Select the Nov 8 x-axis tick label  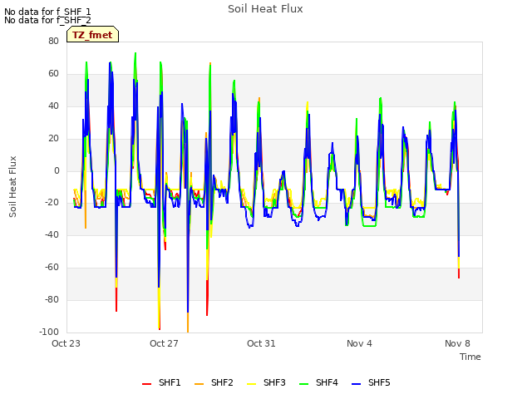[457, 343]
